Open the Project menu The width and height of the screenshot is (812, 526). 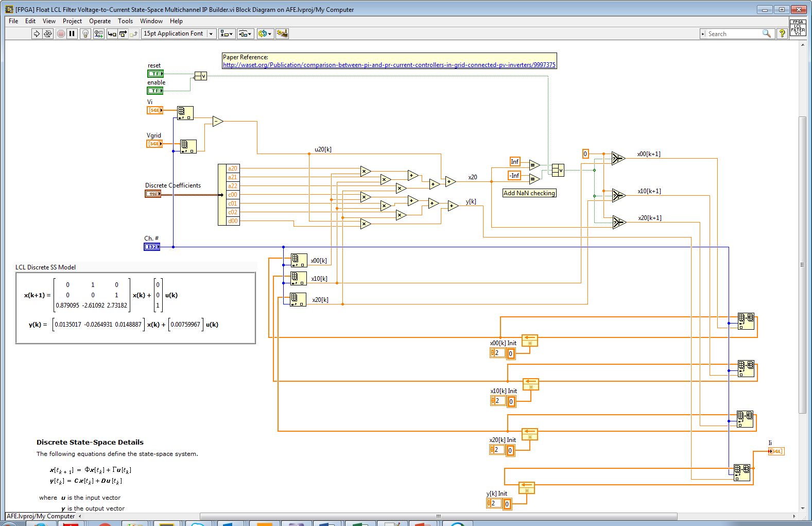point(72,21)
